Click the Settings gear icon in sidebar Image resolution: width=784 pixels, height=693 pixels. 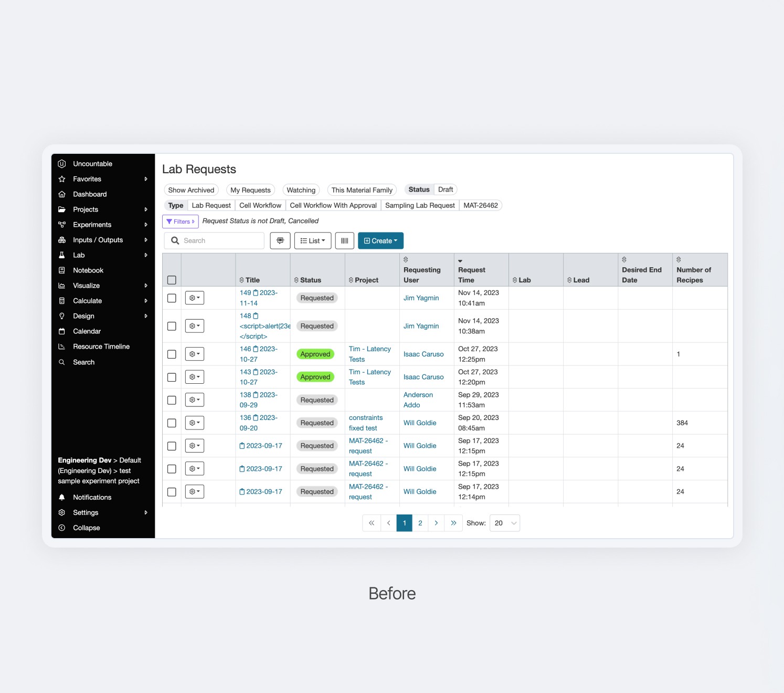pyautogui.click(x=62, y=512)
